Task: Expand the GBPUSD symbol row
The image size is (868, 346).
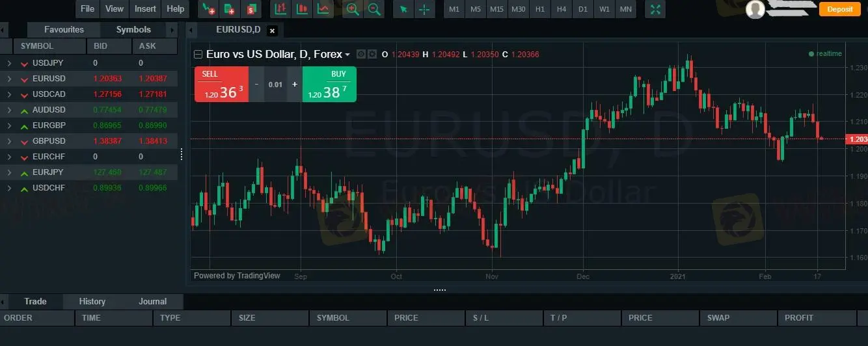Action: tap(9, 141)
